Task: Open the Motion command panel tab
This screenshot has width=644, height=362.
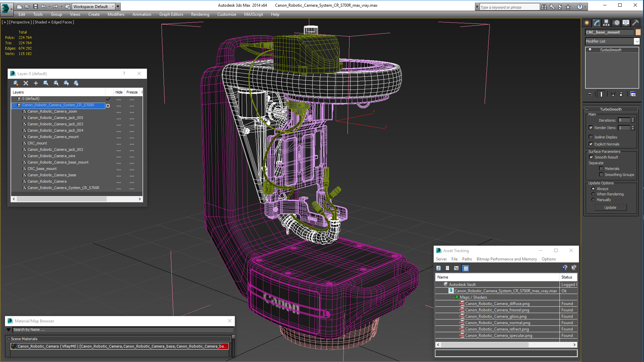Action: coord(616,23)
